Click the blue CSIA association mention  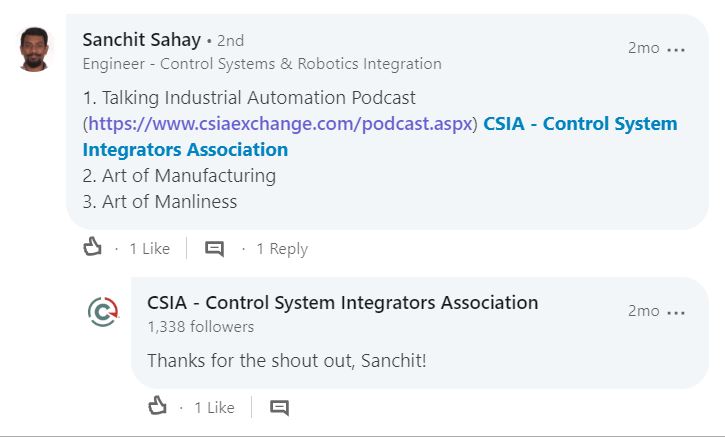click(580, 124)
